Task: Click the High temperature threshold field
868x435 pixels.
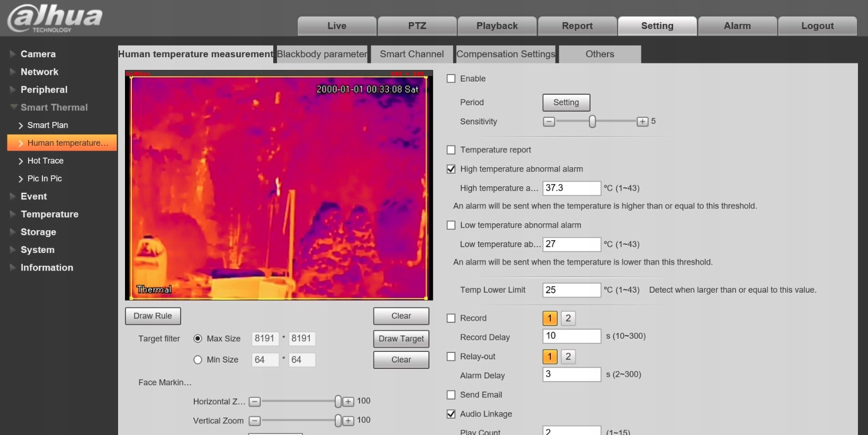Action: click(x=571, y=188)
